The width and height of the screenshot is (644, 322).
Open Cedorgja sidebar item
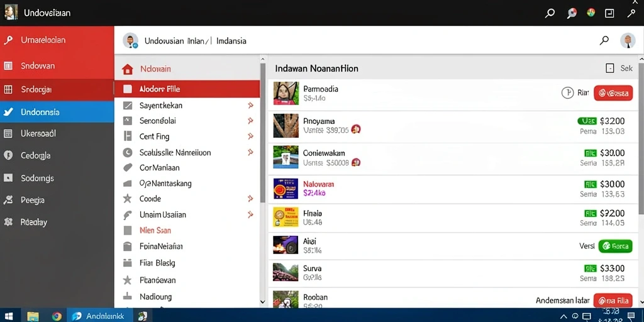57,155
